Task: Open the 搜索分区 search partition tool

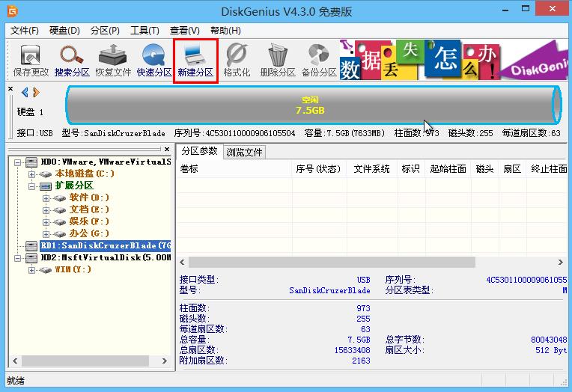Action: 72,61
